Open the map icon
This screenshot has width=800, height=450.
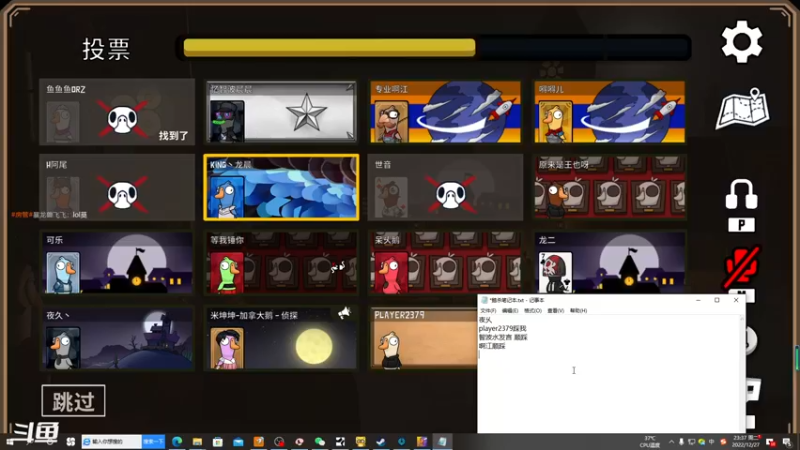click(x=742, y=109)
